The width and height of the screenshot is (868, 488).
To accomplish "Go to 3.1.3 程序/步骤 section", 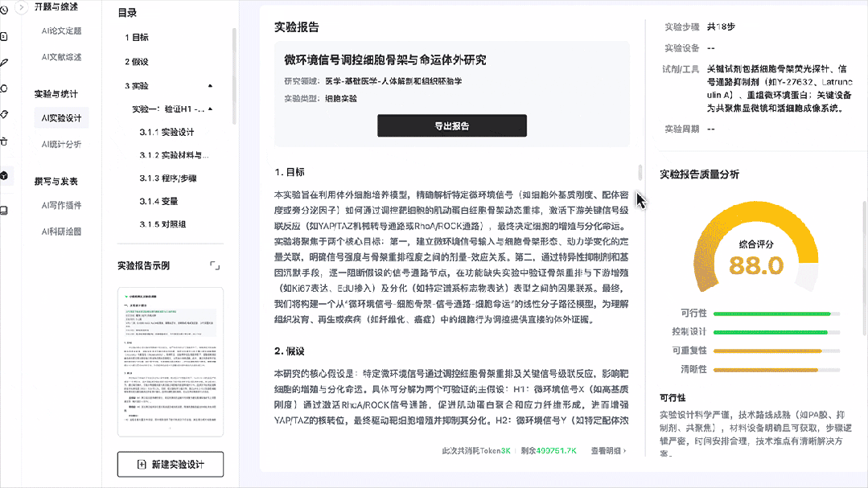I will coord(168,178).
